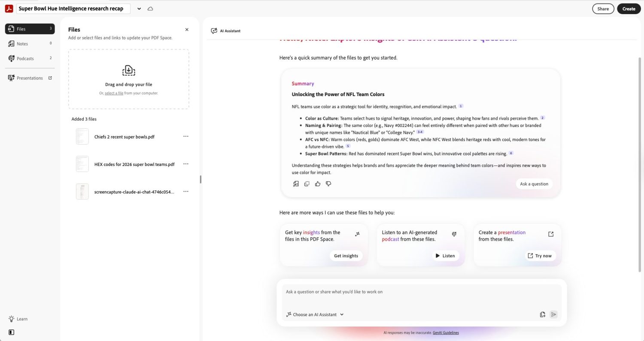This screenshot has height=341, width=644.
Task: Toggle the sidebar collapse panel icon
Action: click(11, 332)
